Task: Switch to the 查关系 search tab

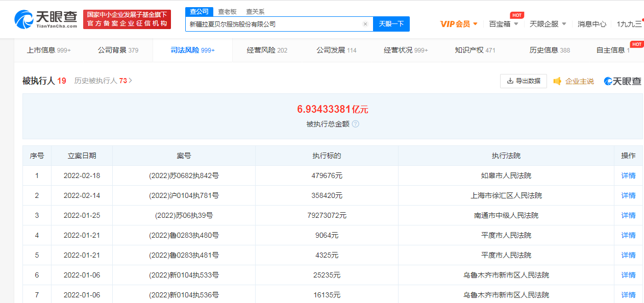Action: [255, 11]
